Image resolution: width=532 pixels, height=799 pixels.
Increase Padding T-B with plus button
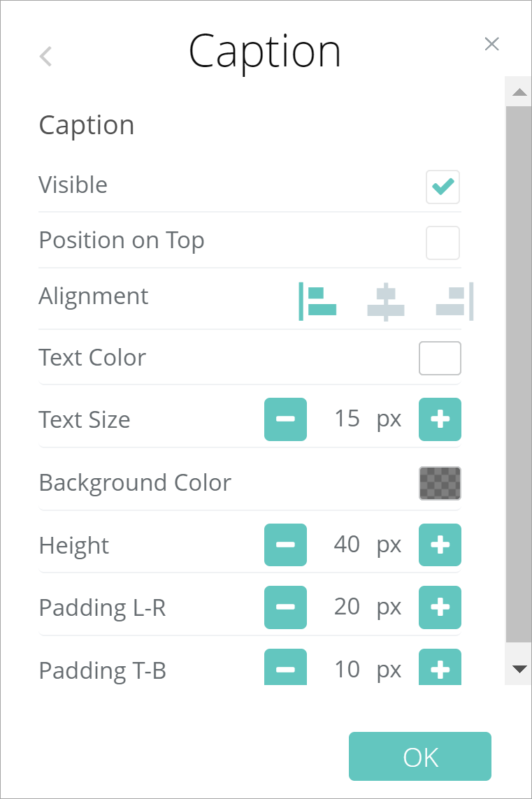(x=440, y=669)
